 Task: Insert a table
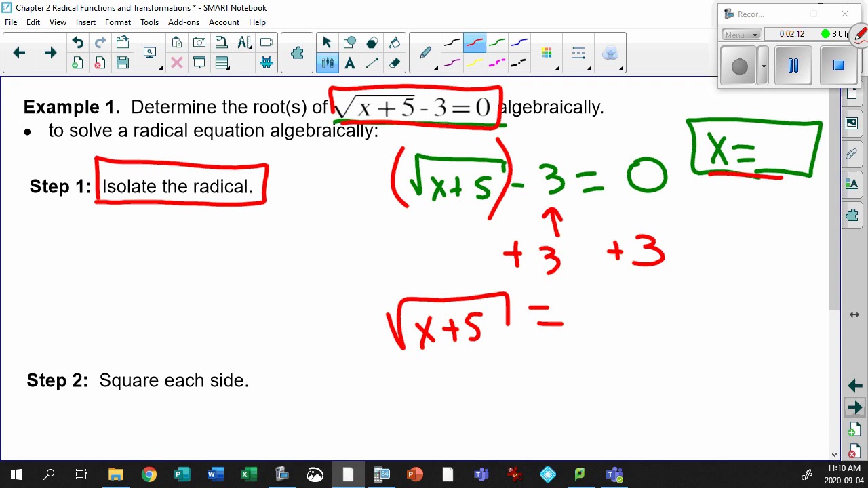(222, 63)
